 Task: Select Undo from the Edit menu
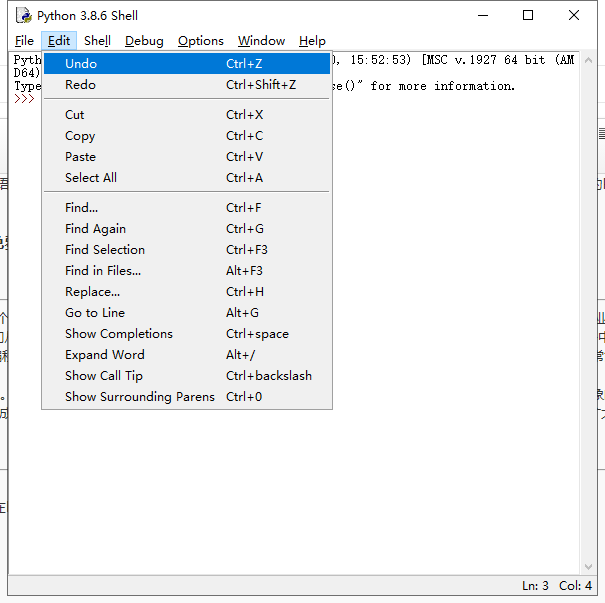point(187,64)
